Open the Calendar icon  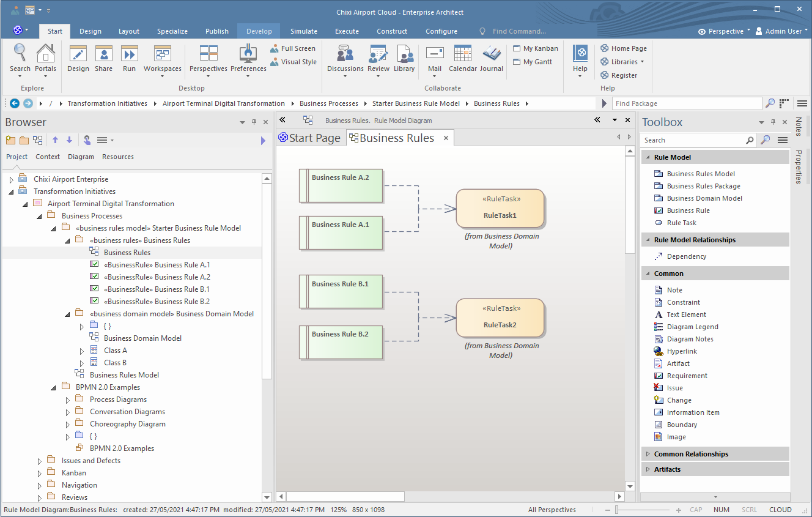tap(463, 58)
